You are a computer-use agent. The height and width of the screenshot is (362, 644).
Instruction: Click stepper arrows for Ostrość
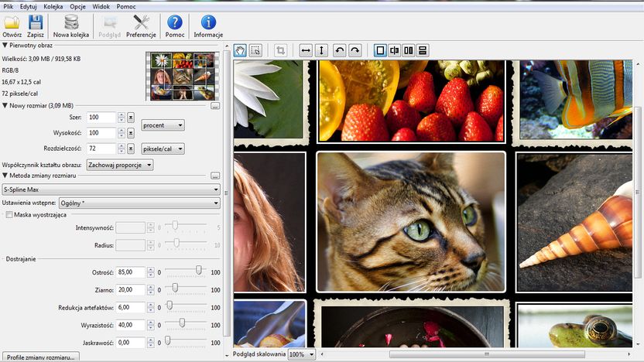coord(151,272)
